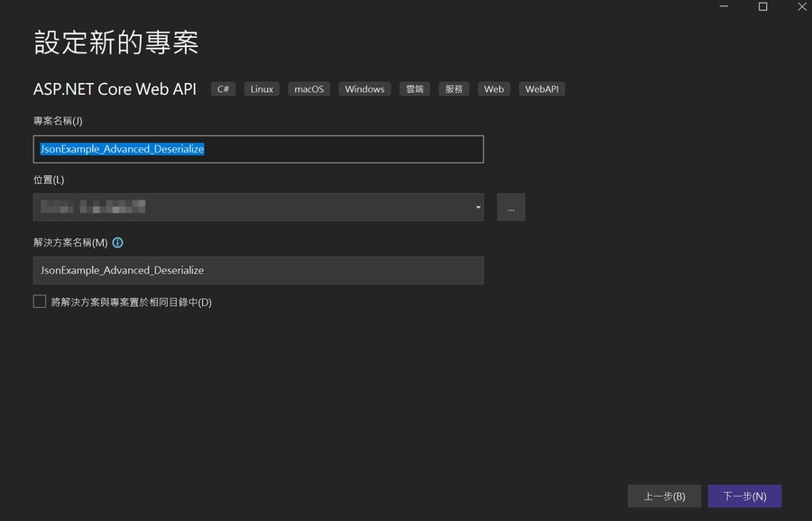Click the 下一步(N) next button
812x521 pixels.
pos(744,496)
